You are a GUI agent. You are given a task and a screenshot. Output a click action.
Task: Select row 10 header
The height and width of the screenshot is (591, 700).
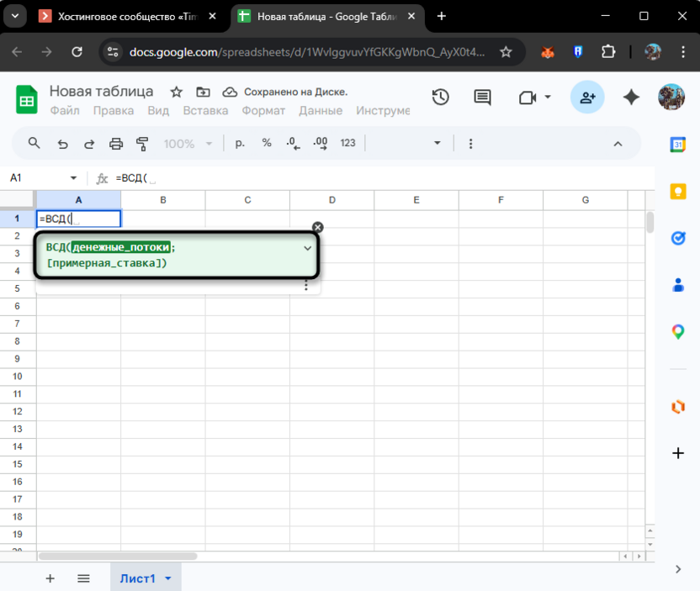tap(18, 376)
